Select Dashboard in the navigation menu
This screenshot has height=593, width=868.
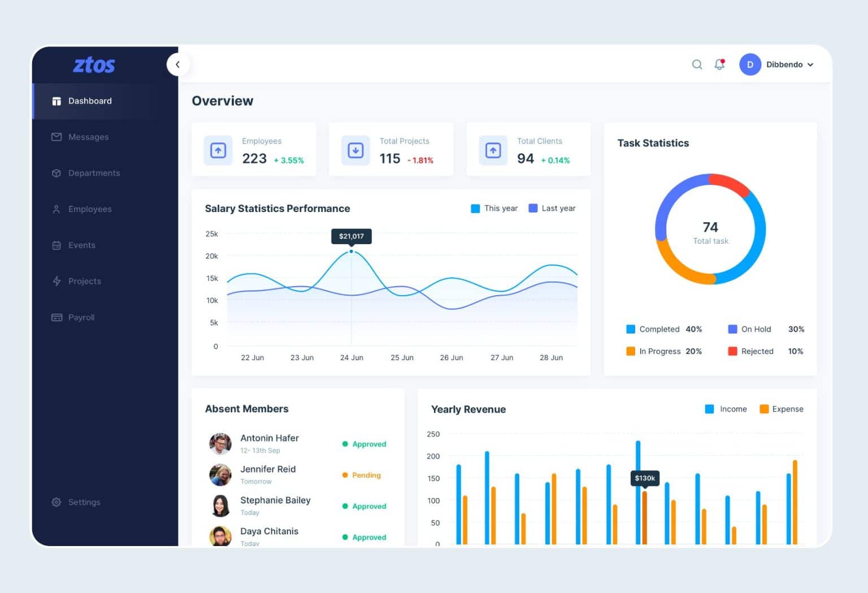89,101
